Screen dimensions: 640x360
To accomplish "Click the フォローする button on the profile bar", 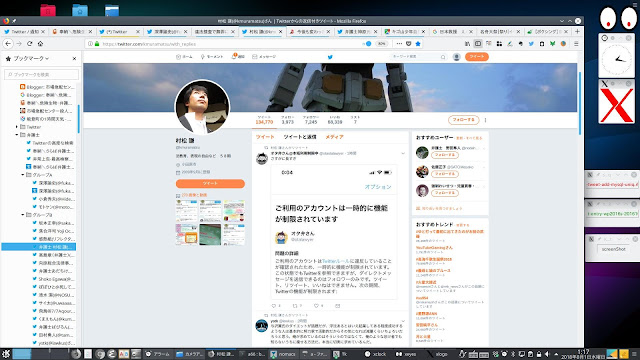I will pyautogui.click(x=463, y=120).
